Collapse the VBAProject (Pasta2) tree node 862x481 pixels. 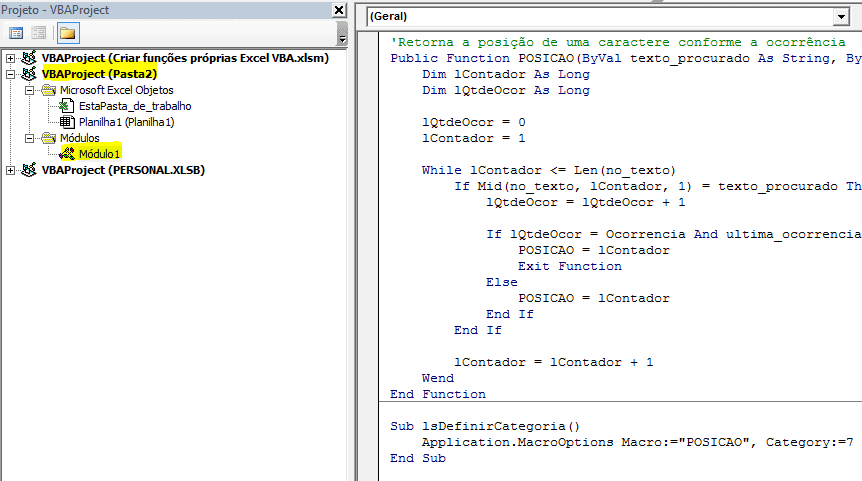pyautogui.click(x=10, y=74)
